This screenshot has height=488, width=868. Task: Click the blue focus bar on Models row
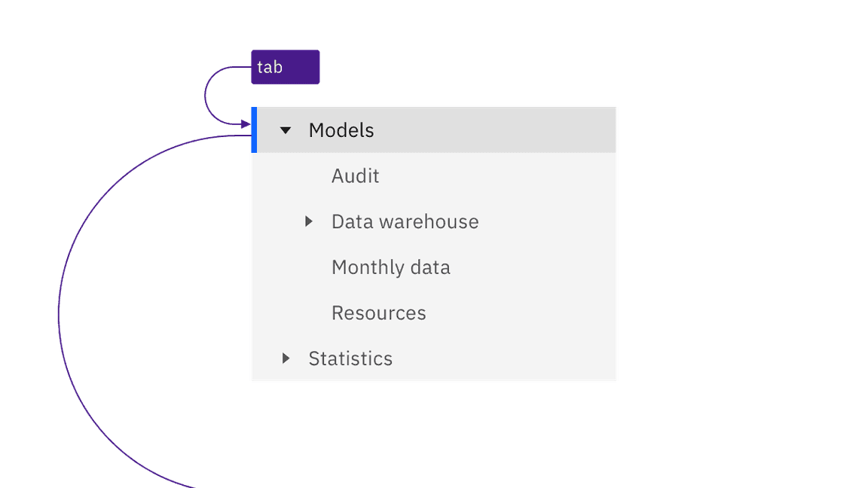tap(254, 130)
